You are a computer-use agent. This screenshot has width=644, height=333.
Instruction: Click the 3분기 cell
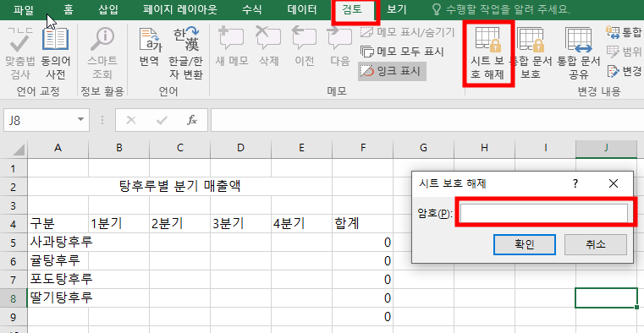[240, 224]
